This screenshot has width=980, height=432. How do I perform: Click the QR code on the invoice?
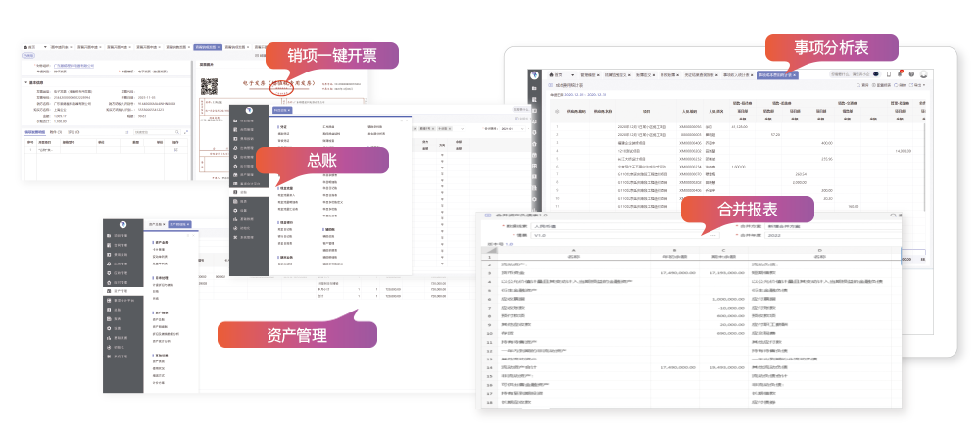pyautogui.click(x=209, y=85)
